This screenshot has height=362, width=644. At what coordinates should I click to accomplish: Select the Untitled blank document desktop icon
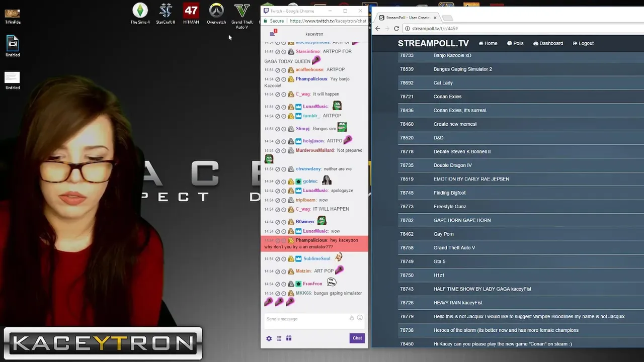pyautogui.click(x=13, y=80)
